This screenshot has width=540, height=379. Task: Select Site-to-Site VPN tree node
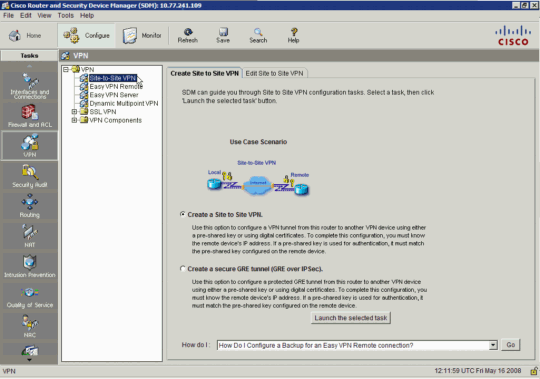[113, 78]
